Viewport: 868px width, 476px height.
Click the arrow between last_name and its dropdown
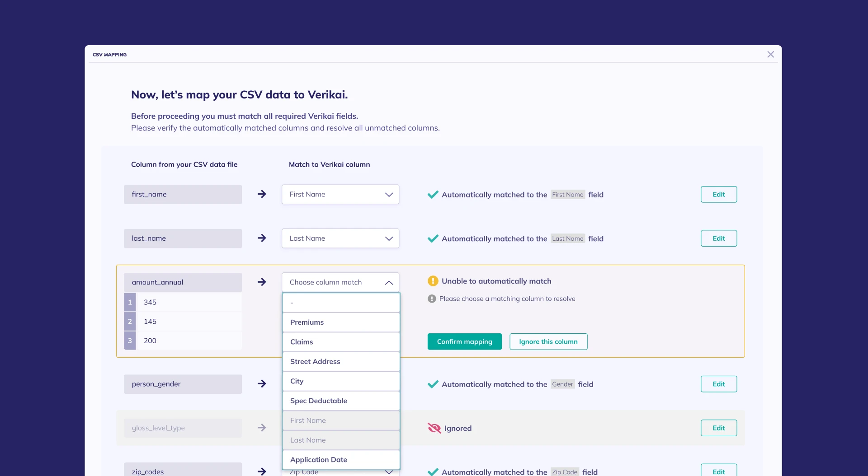point(262,238)
